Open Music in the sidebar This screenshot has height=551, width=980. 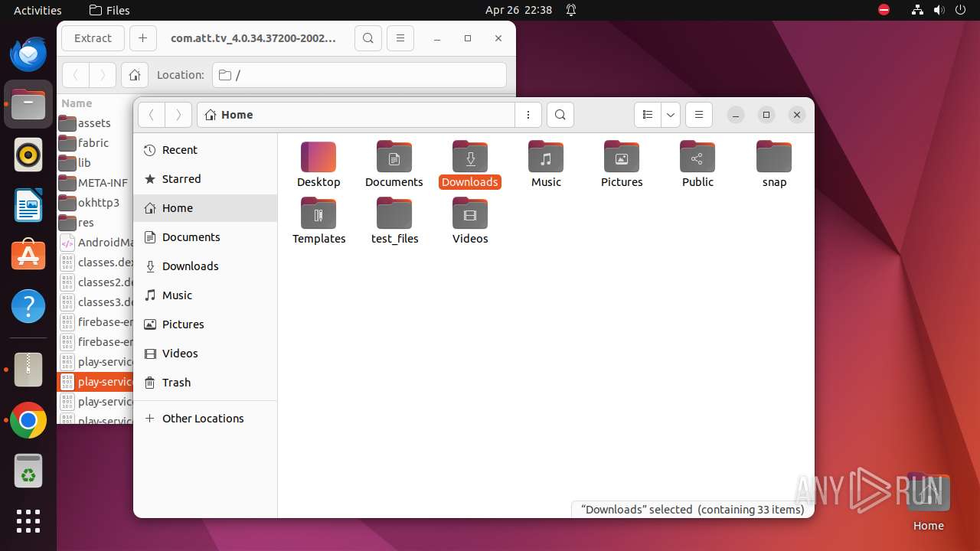(205, 295)
